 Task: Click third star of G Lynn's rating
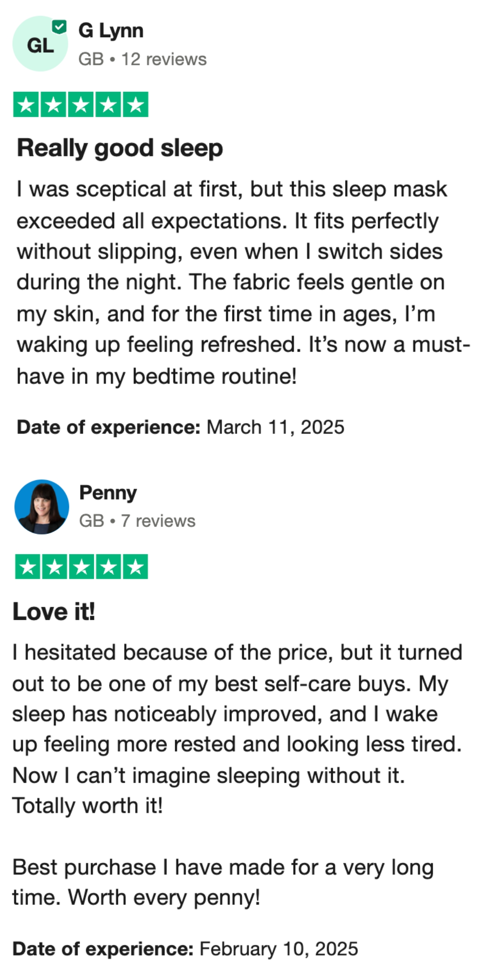click(81, 105)
